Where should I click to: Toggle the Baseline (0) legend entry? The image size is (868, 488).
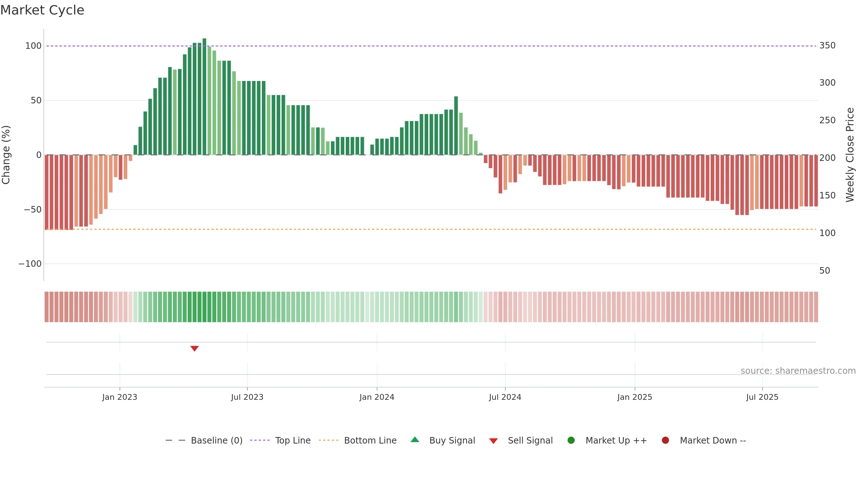pos(204,440)
